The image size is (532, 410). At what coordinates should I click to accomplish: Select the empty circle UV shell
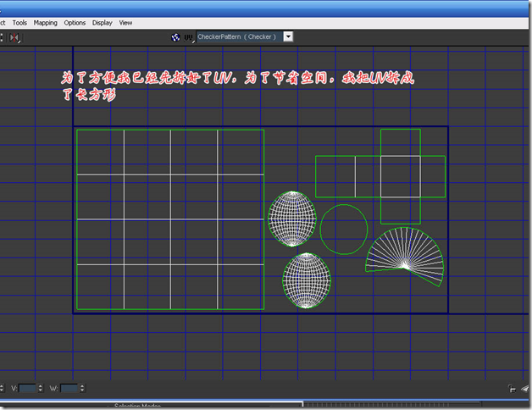(x=344, y=230)
